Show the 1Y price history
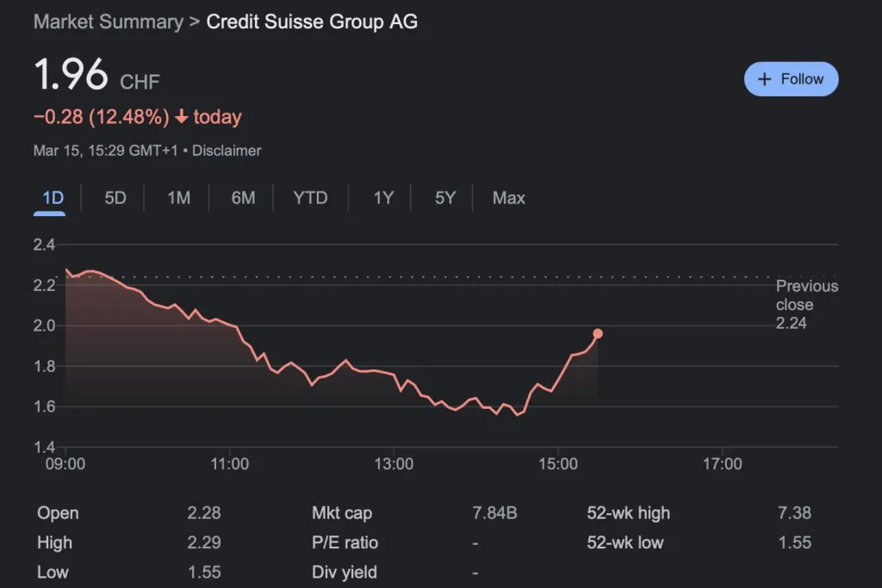 pyautogui.click(x=383, y=198)
